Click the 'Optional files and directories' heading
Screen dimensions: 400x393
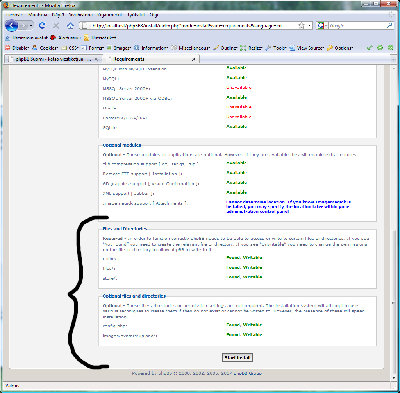click(134, 296)
